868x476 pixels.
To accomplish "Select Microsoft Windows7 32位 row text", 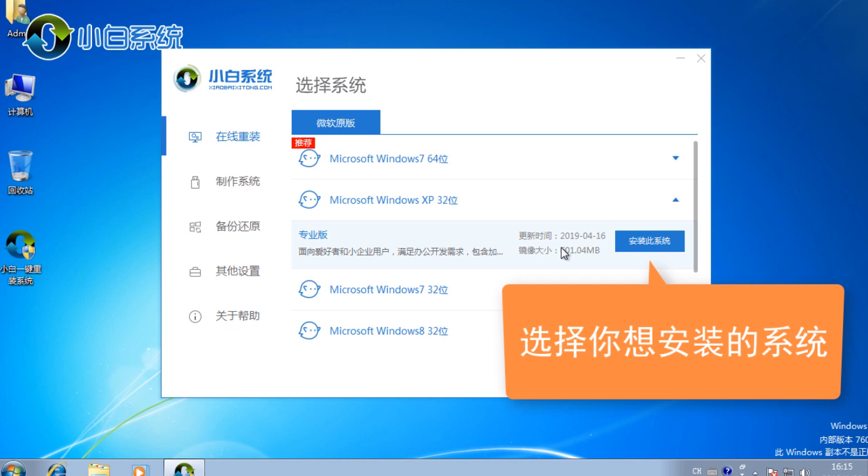I will tap(389, 290).
